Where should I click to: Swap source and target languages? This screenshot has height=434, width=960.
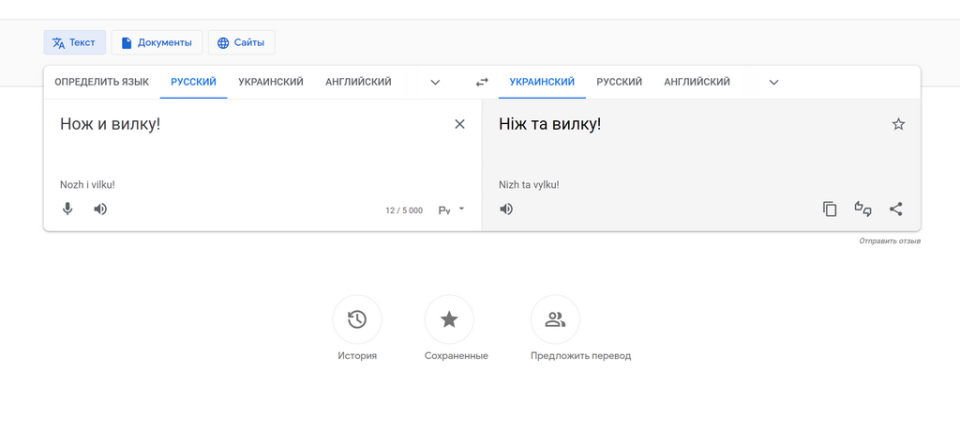[x=482, y=82]
